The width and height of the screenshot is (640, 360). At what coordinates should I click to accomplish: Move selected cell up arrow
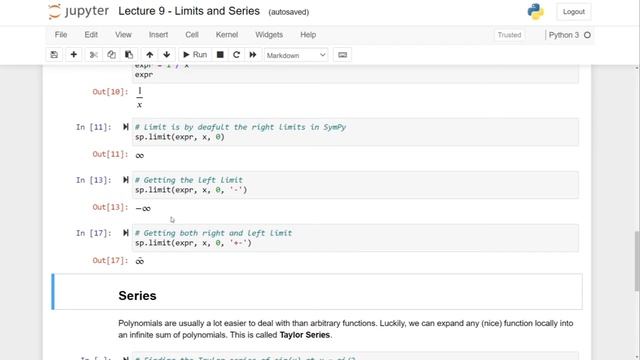[149, 55]
